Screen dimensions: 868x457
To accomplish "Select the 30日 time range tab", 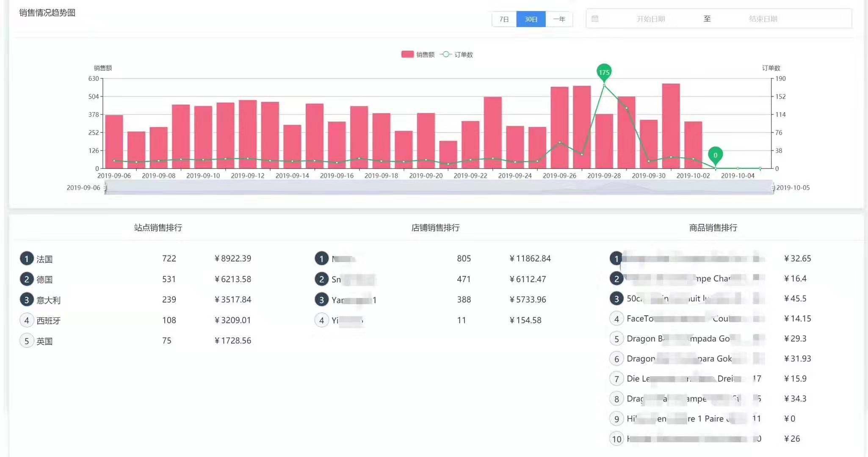I will [531, 19].
